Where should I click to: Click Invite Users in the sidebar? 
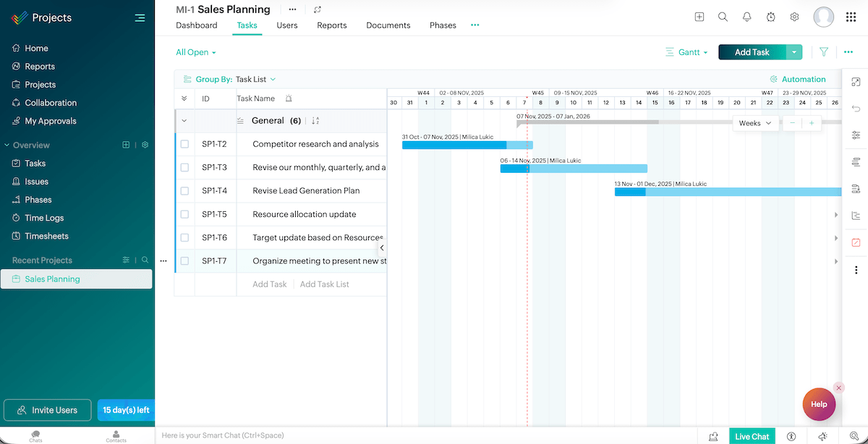coord(47,410)
